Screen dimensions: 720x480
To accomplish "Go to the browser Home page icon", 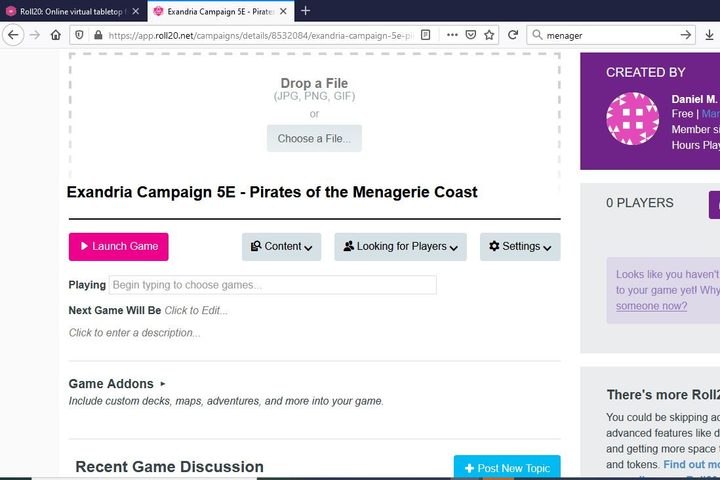I will tap(56, 35).
